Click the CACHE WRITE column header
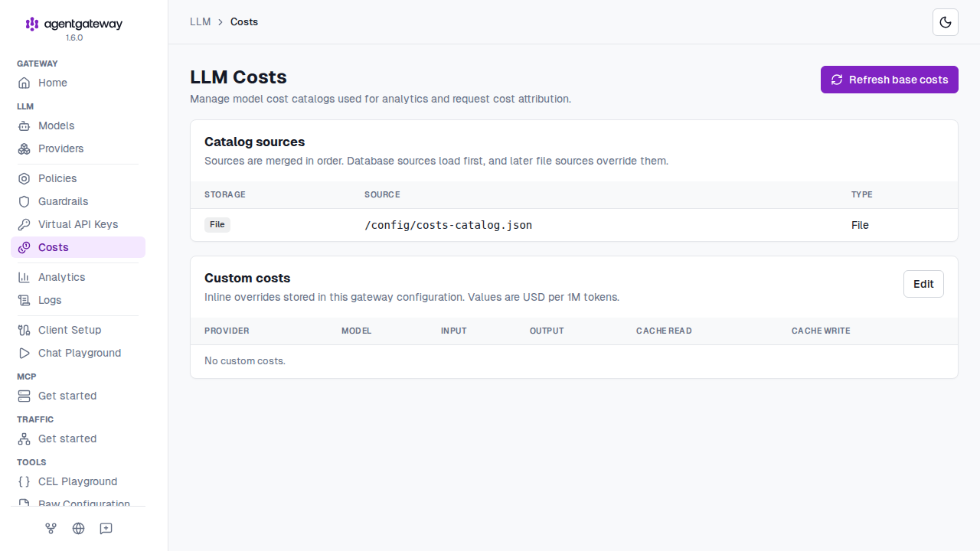Viewport: 980px width, 551px height. tap(821, 331)
